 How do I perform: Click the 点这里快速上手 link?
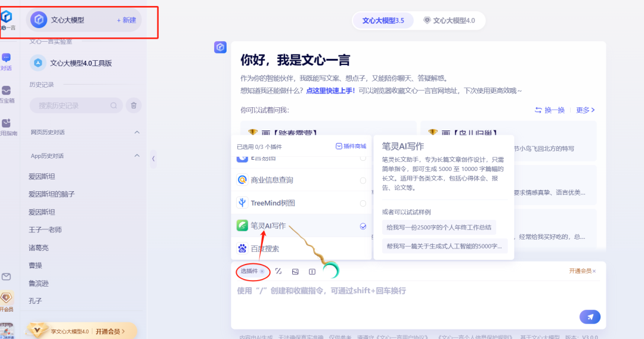330,91
